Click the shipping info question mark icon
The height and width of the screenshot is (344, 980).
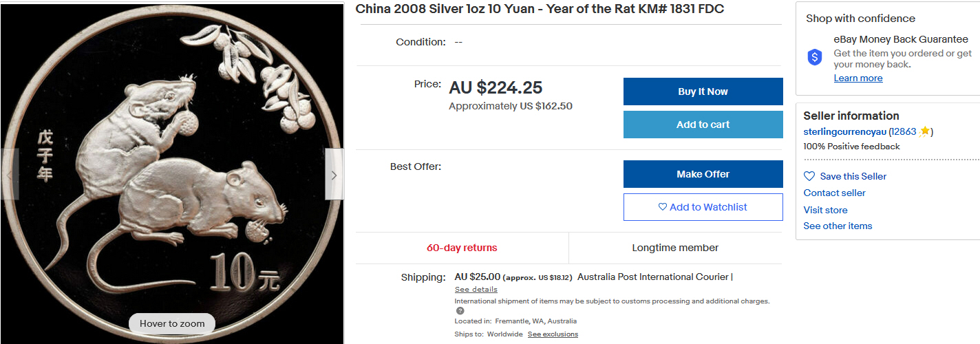(460, 311)
